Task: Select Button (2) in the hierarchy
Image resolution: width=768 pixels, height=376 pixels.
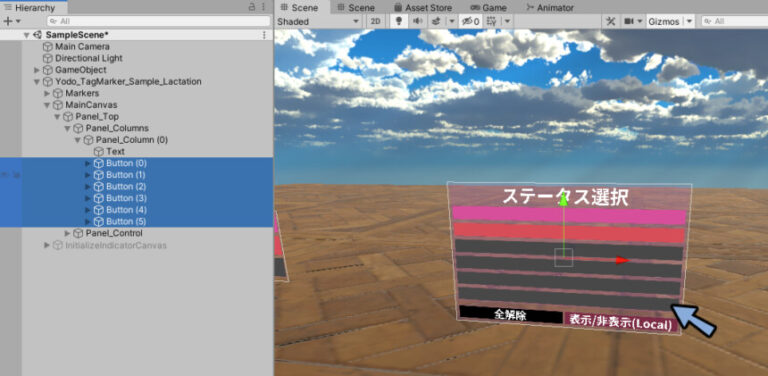Action: click(126, 187)
